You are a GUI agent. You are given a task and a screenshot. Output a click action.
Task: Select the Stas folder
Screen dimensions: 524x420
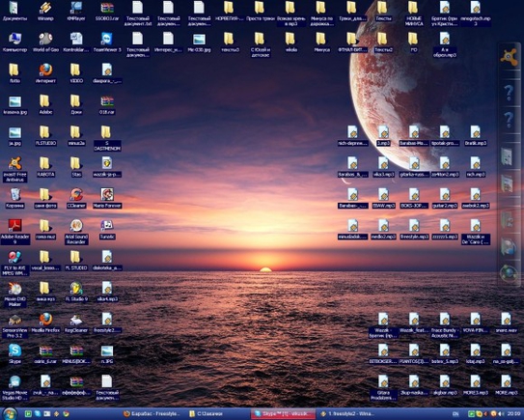[x=76, y=167]
